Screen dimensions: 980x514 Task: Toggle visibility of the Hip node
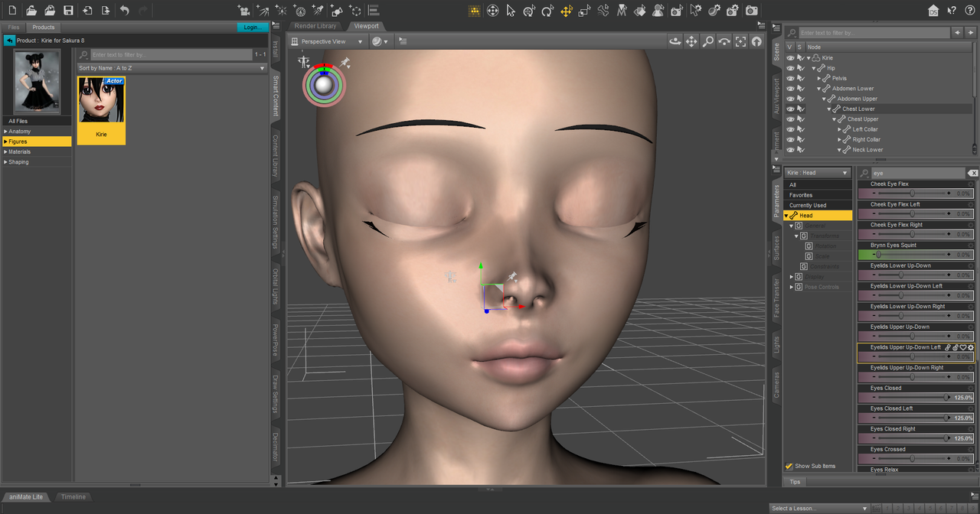(791, 68)
